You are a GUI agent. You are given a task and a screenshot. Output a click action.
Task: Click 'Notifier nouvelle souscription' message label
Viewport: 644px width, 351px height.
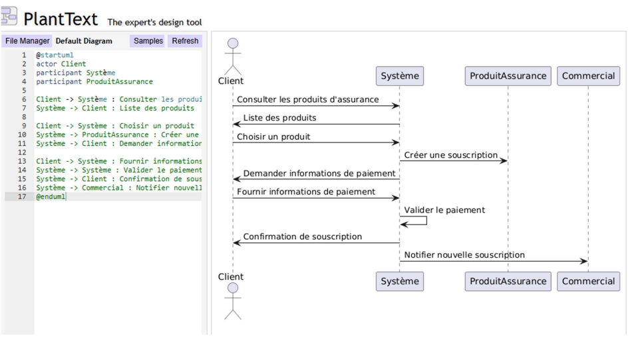click(464, 255)
